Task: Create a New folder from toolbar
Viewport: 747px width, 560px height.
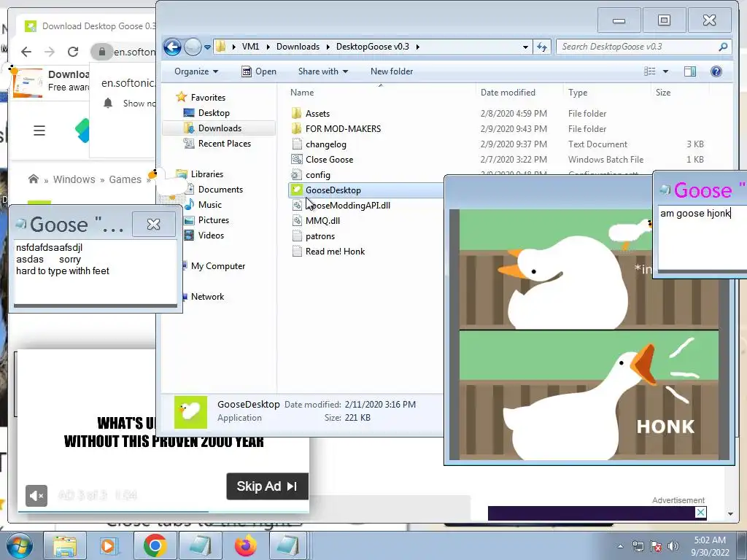Action: pos(392,71)
